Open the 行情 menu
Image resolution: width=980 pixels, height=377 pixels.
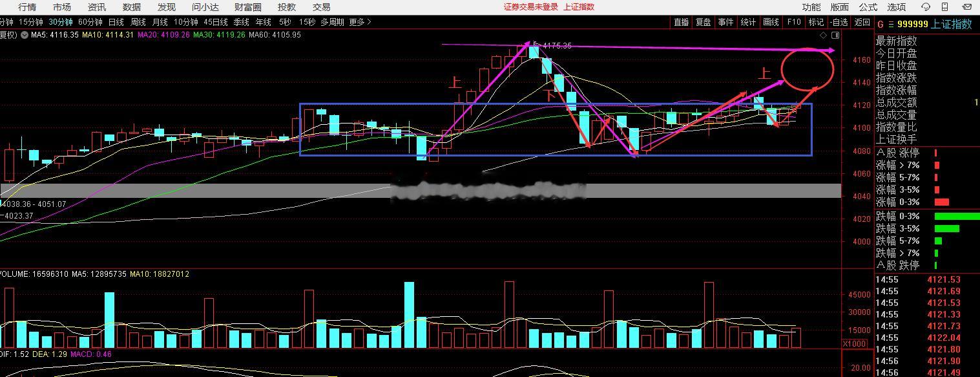coord(27,7)
